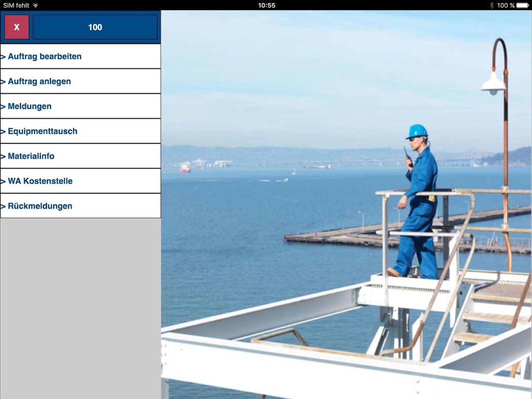This screenshot has width=532, height=399.
Task: Open Materialinfo
Action: point(80,156)
